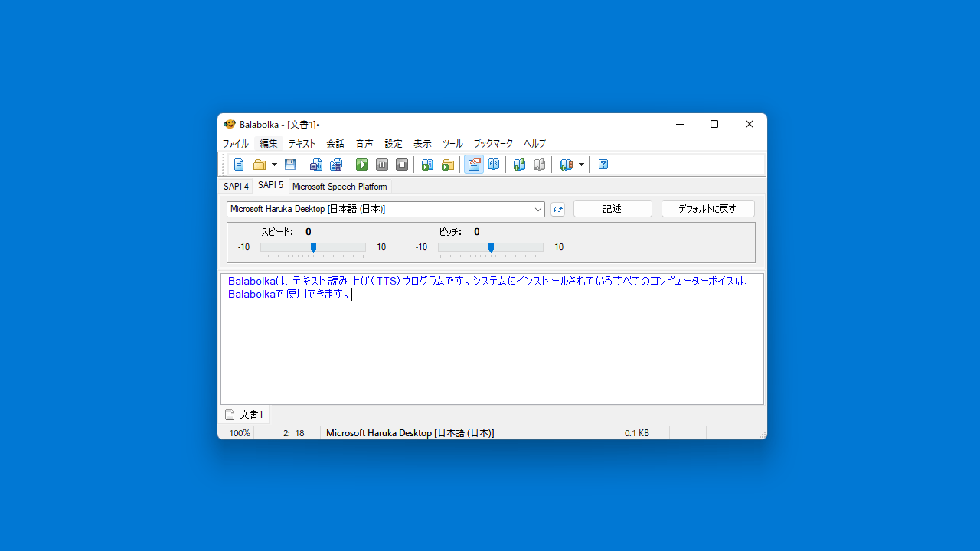Viewport: 980px width, 551px height.
Task: Click the add bookmark book icon
Action: (519, 165)
